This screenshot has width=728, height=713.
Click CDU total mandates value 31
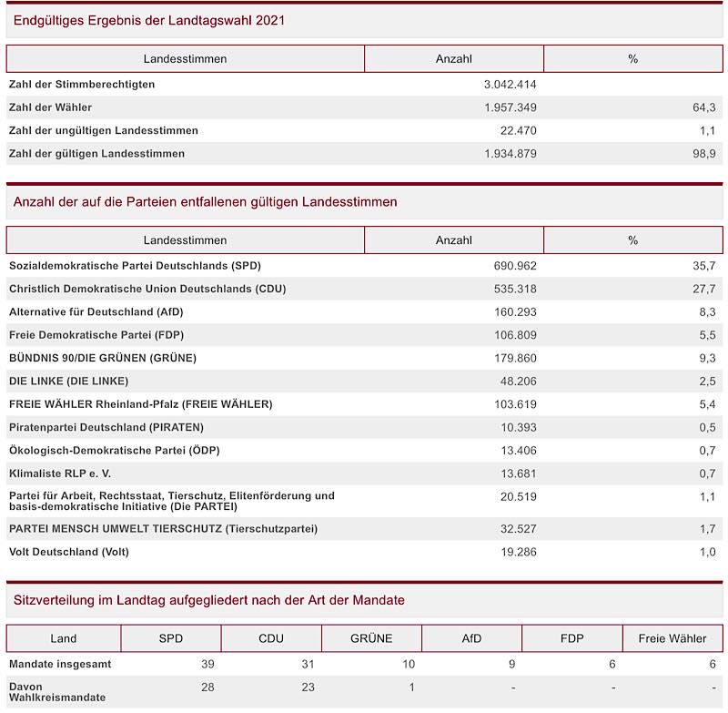(x=308, y=664)
